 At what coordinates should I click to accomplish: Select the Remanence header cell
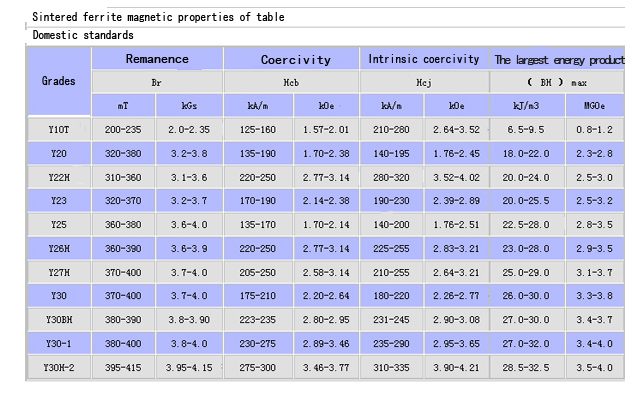click(x=158, y=59)
